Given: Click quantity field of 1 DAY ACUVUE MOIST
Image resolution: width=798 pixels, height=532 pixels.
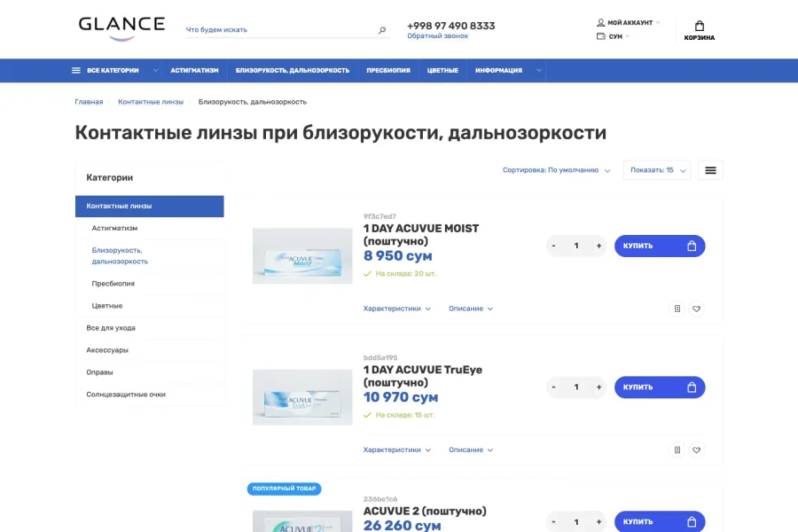Looking at the screenshot, I should coord(576,246).
